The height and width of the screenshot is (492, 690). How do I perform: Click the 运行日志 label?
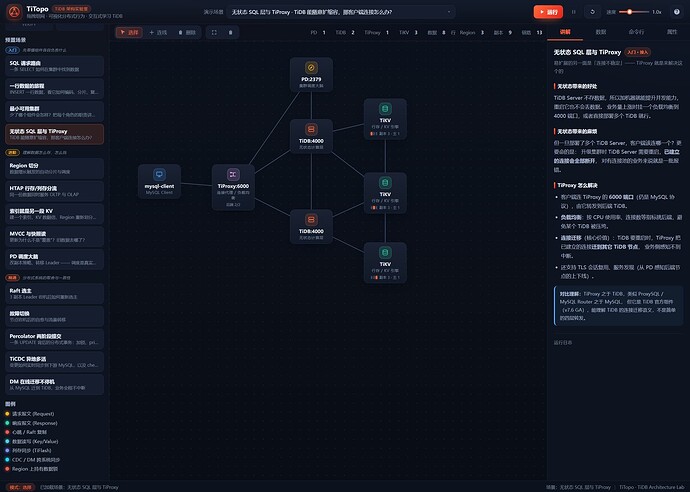click(563, 342)
